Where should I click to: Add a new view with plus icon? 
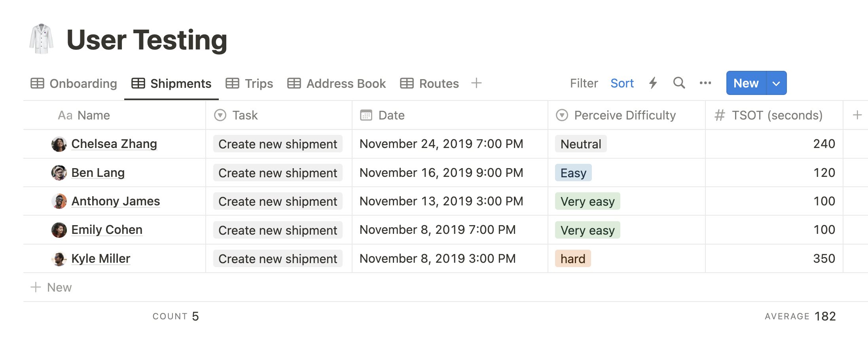[x=476, y=83]
